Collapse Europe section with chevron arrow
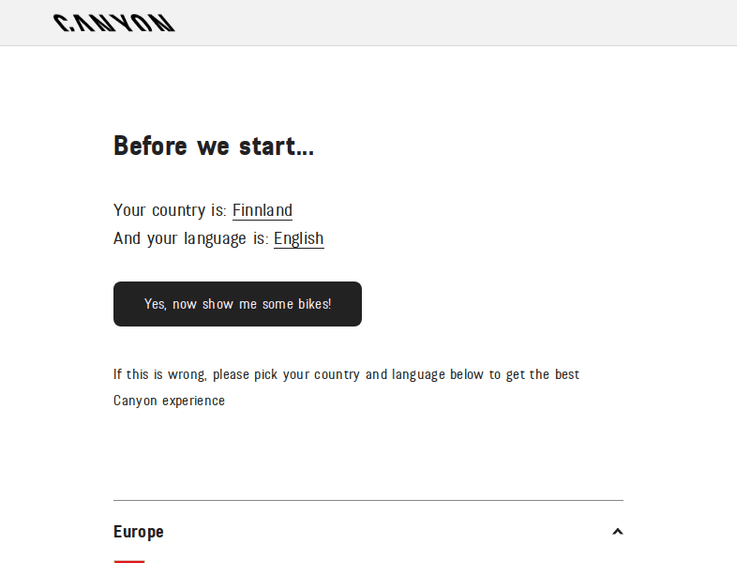Screen dimensions: 750x563 (617, 532)
